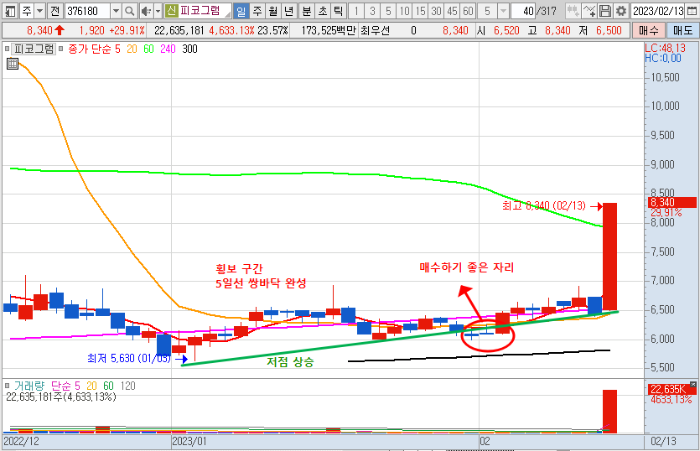
Task: Click the 8,340 price tag on axis
Action: [x=672, y=202]
